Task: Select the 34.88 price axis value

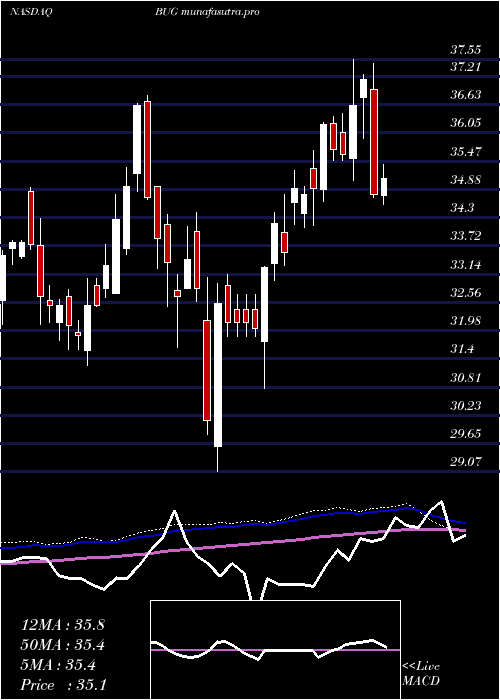Action: coord(466,179)
